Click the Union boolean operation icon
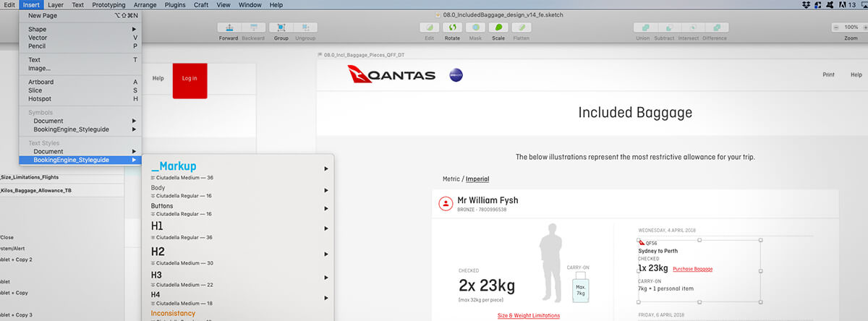The height and width of the screenshot is (321, 868). coord(642,27)
